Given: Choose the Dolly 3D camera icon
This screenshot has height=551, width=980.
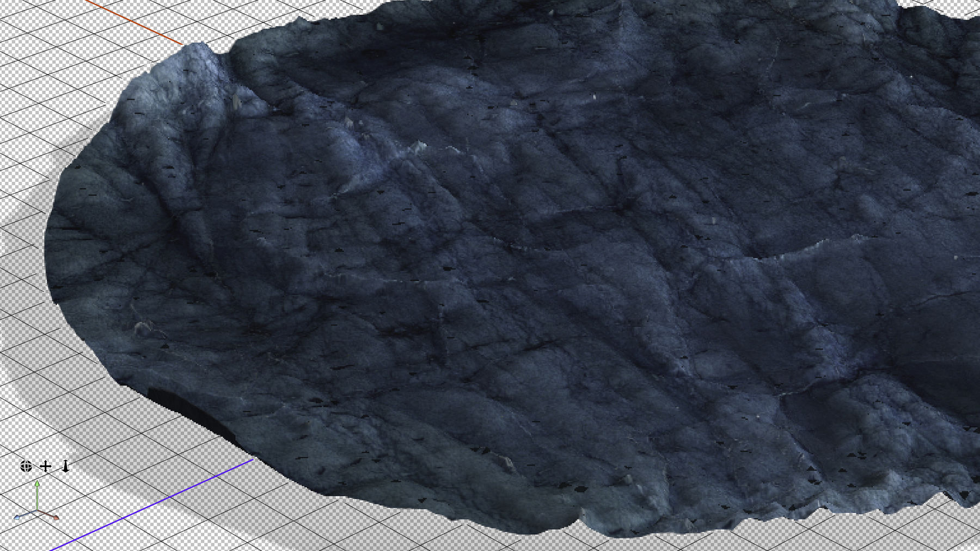Looking at the screenshot, I should coord(65,466).
